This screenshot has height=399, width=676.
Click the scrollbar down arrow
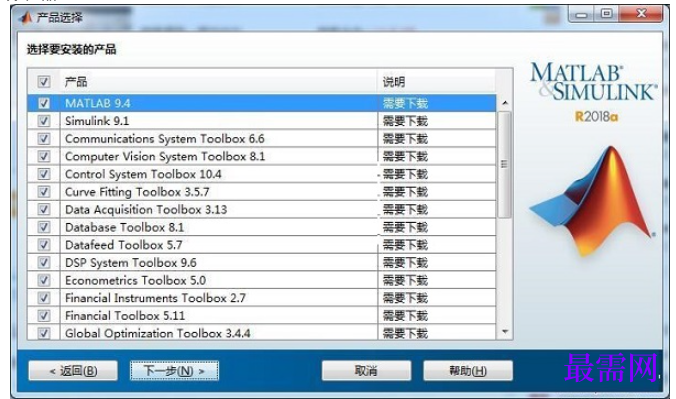pyautogui.click(x=504, y=332)
